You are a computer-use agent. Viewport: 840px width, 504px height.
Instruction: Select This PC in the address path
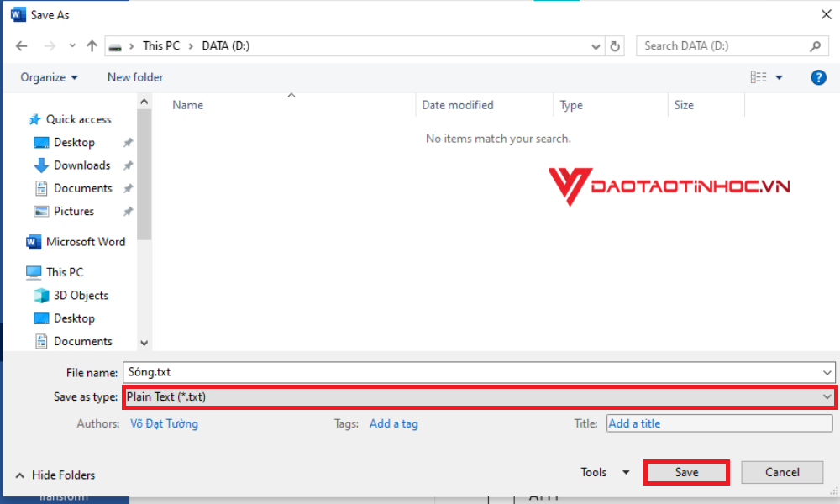[161, 46]
